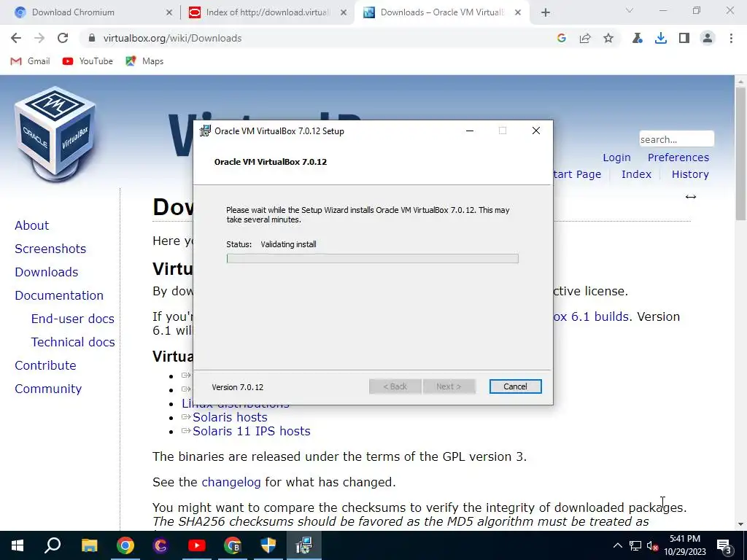Open Solaris 11 IPS hosts link
This screenshot has width=747, height=560.
(x=252, y=431)
